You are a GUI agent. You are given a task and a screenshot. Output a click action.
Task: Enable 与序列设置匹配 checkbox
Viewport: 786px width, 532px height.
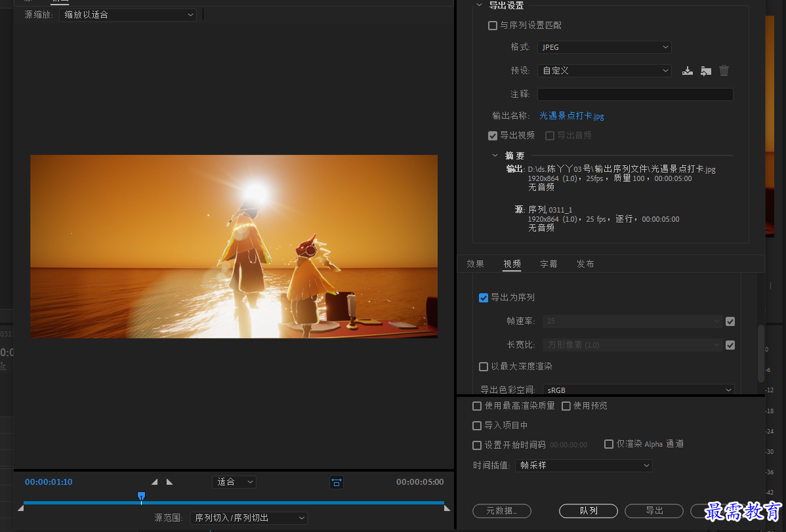coord(493,26)
